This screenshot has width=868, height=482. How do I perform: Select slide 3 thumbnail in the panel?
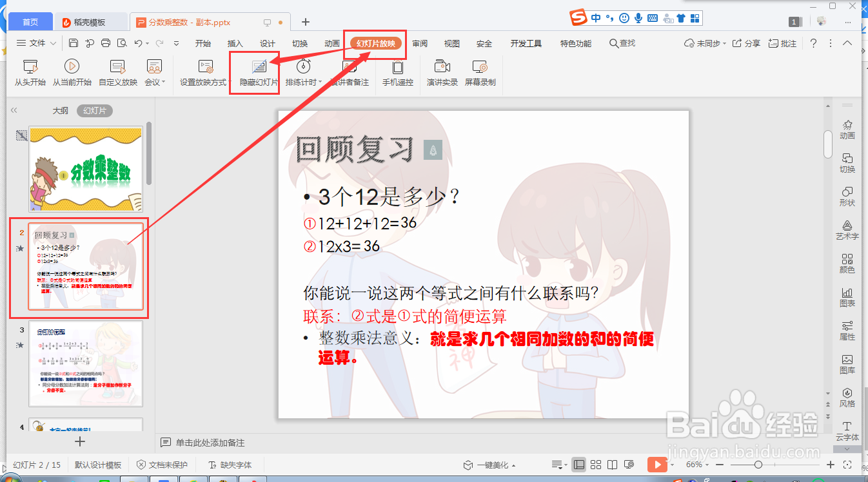86,364
